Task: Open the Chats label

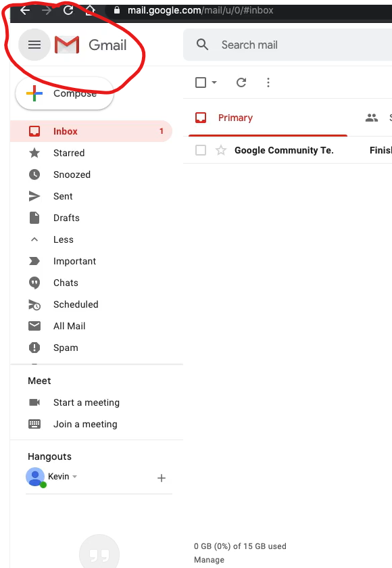Action: tap(91, 283)
